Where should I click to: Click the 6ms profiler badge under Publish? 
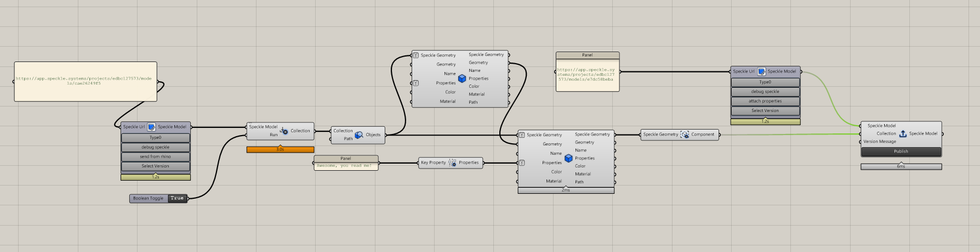[x=901, y=166]
